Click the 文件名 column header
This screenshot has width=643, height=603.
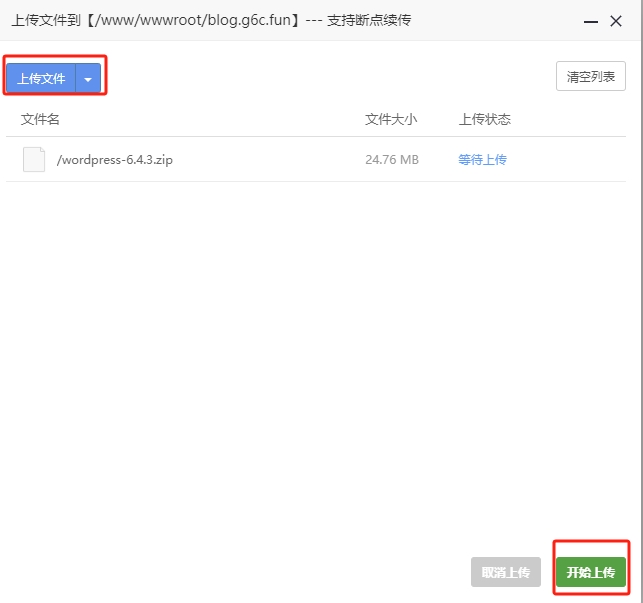(x=40, y=119)
